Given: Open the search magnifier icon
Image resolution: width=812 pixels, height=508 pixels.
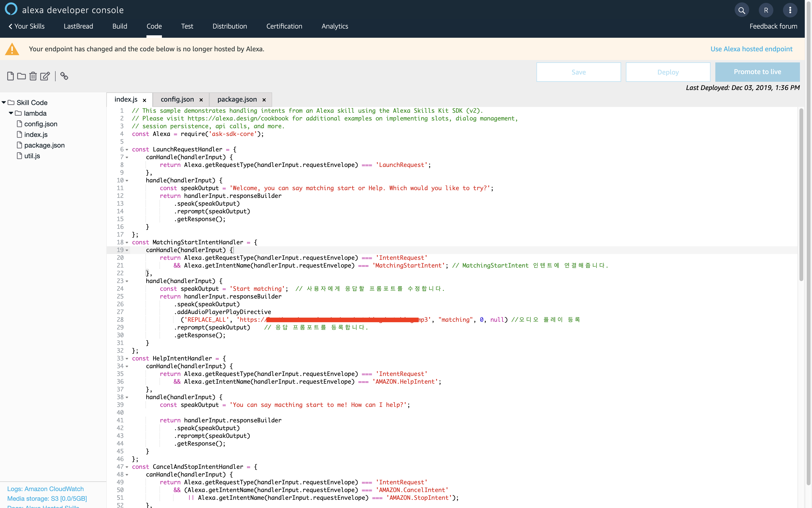Looking at the screenshot, I should pos(741,10).
